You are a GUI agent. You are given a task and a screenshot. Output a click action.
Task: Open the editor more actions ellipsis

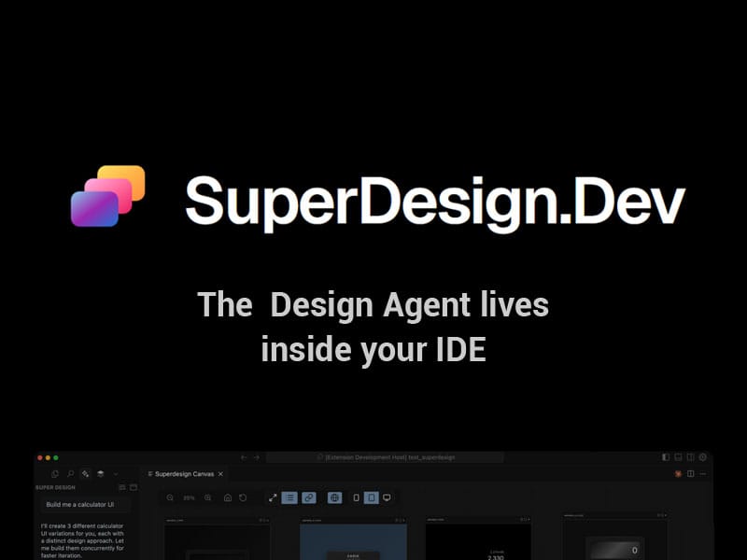point(703,474)
